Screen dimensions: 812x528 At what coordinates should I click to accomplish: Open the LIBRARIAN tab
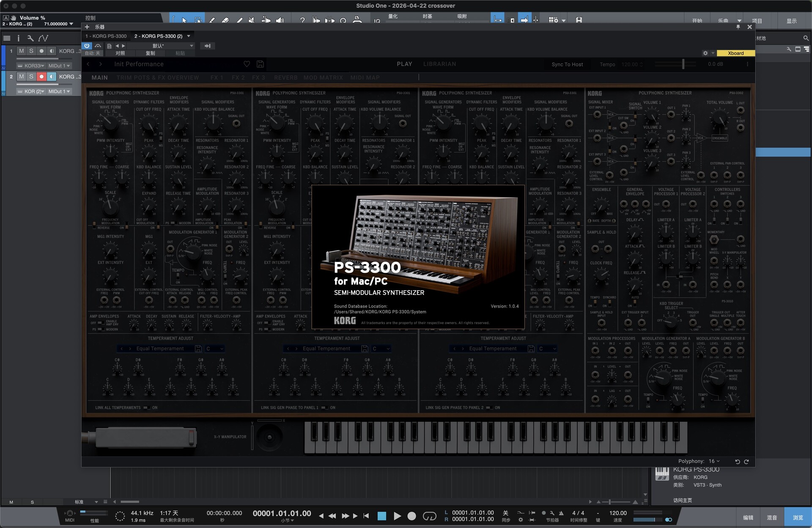pos(439,64)
